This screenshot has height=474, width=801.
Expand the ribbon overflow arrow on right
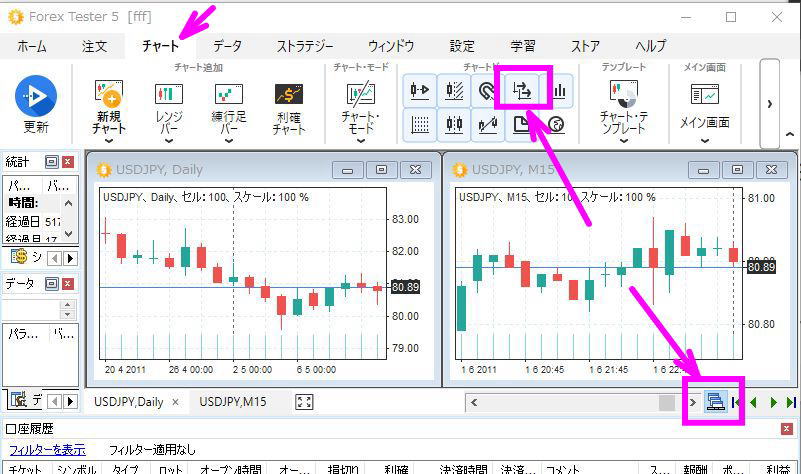pyautogui.click(x=769, y=103)
